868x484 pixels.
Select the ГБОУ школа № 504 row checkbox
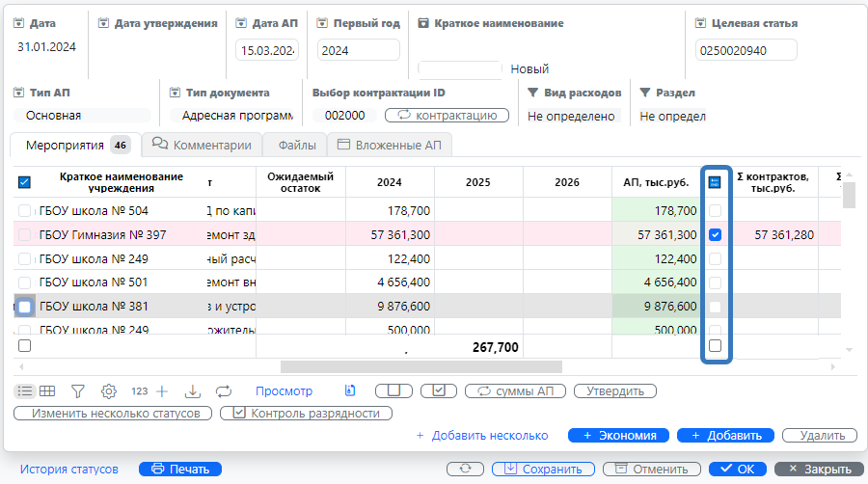coord(25,211)
